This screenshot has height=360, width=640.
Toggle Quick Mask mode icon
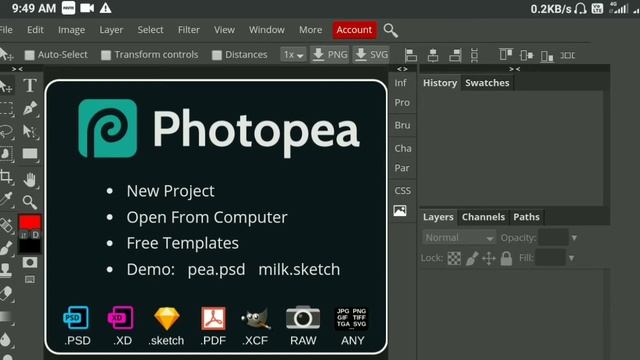pyautogui.click(x=30, y=262)
